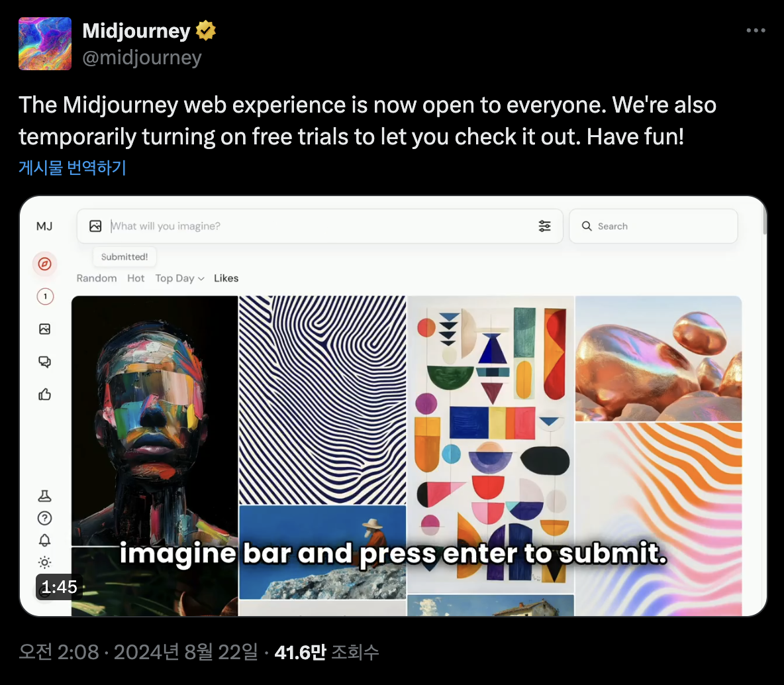Click the compass Explore icon in sidebar

click(44, 264)
